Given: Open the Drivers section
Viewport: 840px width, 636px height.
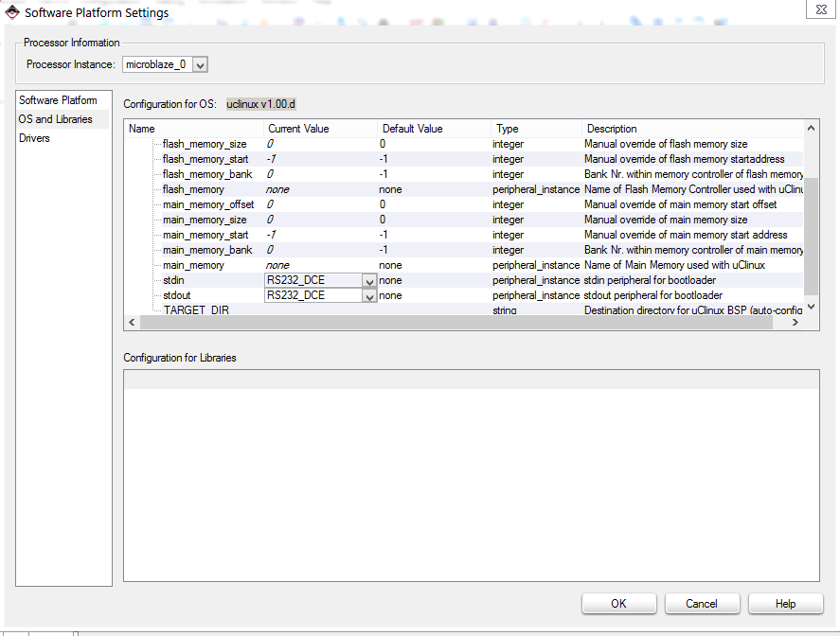Looking at the screenshot, I should click(x=35, y=138).
